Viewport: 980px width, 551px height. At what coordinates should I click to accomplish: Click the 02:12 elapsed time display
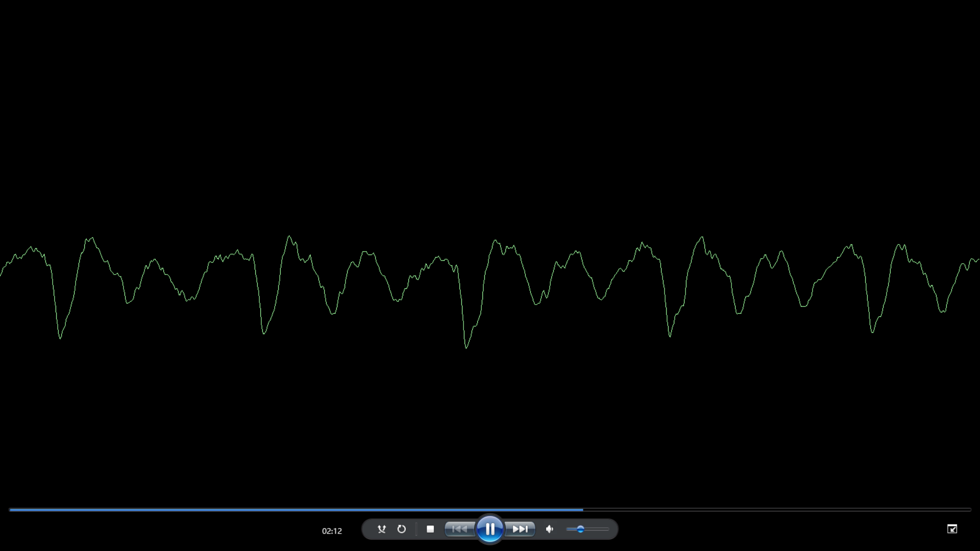point(332,531)
